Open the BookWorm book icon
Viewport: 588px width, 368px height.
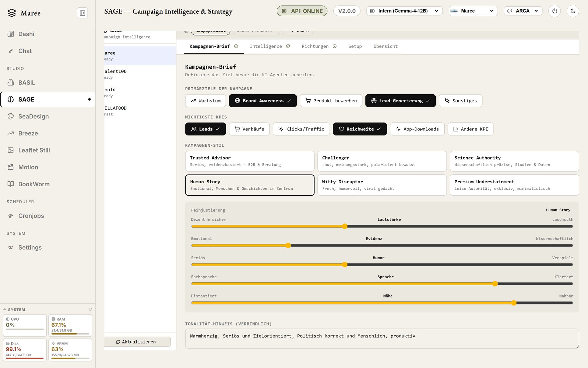11,184
